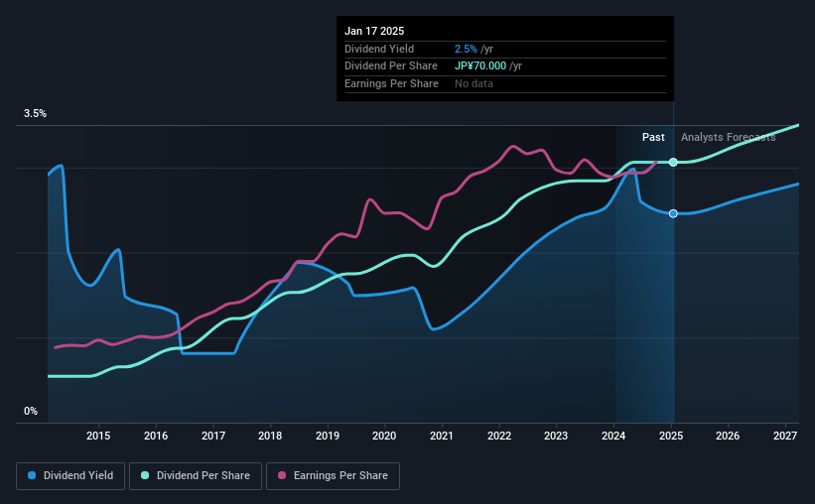The image size is (815, 504).
Task: Click the 2022 x-axis label
Action: 499,436
